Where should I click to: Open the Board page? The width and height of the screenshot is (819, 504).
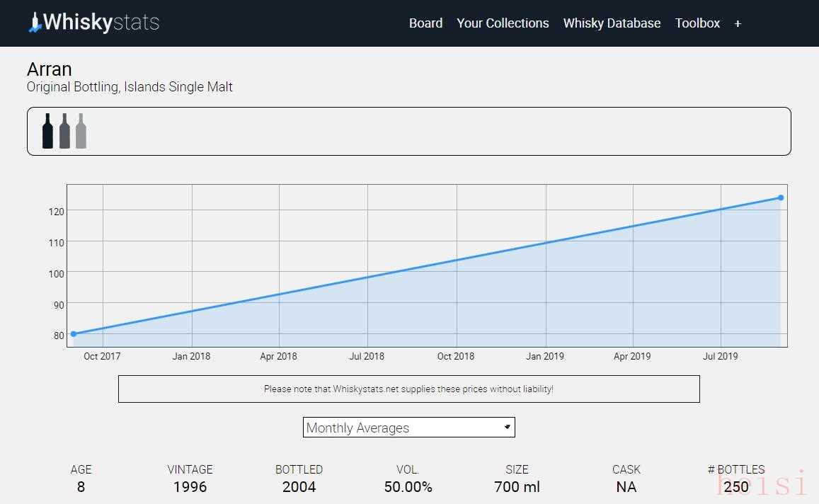click(425, 23)
